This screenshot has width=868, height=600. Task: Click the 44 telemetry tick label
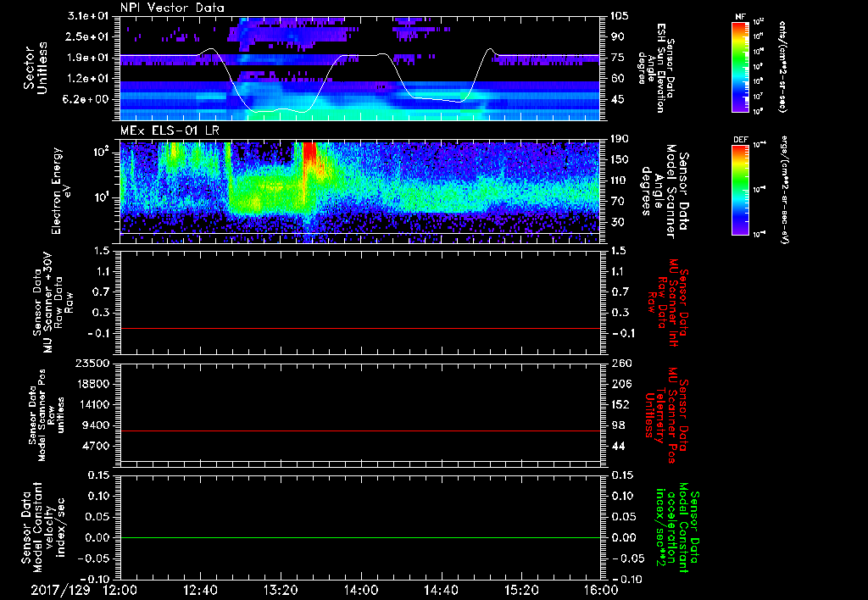coord(617,446)
